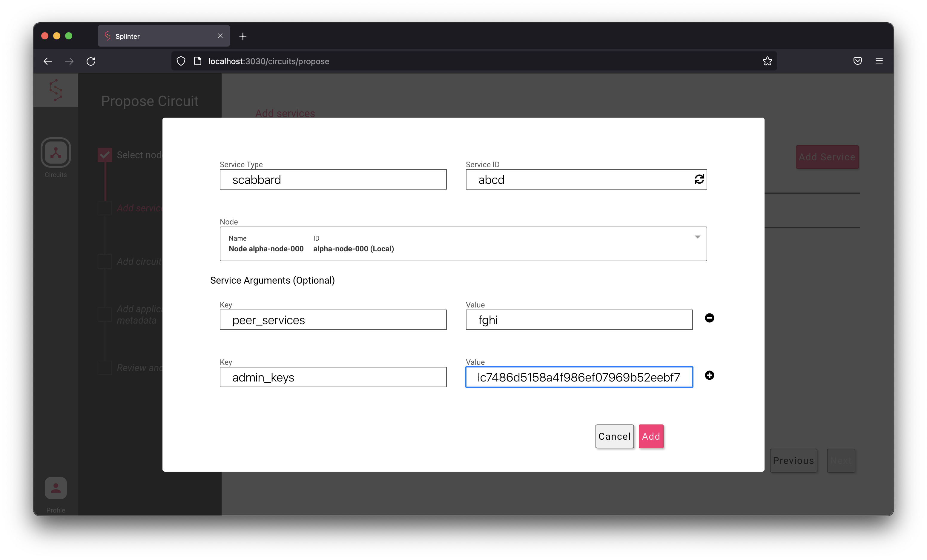Go forward with browser forward arrow

click(69, 61)
